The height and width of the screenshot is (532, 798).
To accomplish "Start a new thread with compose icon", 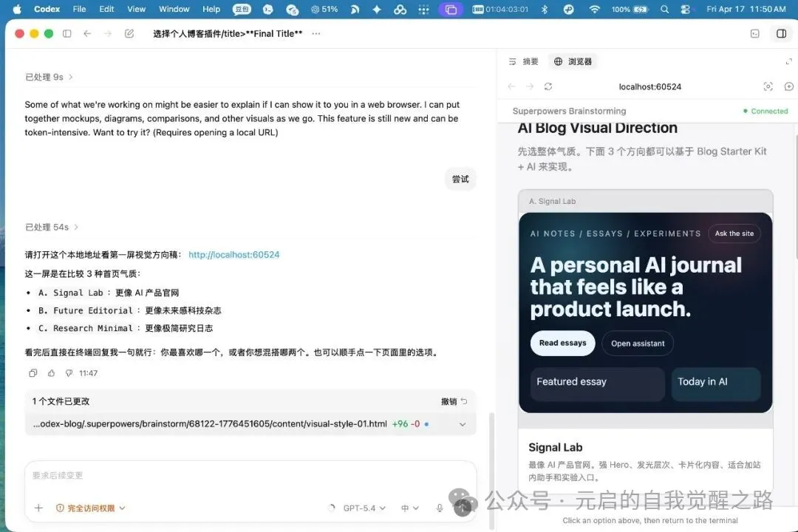I will [129, 33].
